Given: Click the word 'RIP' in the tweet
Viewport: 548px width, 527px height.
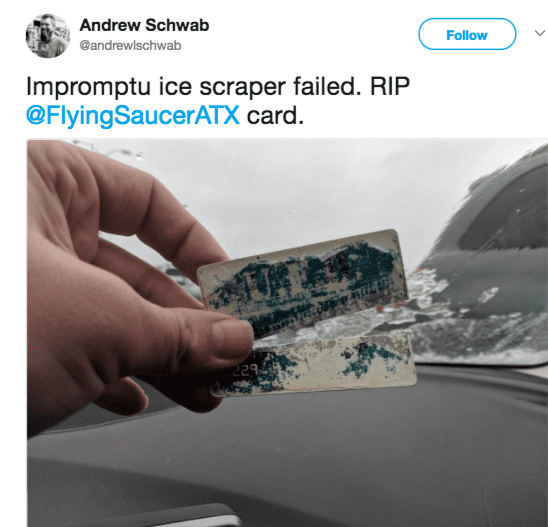Looking at the screenshot, I should tap(390, 86).
